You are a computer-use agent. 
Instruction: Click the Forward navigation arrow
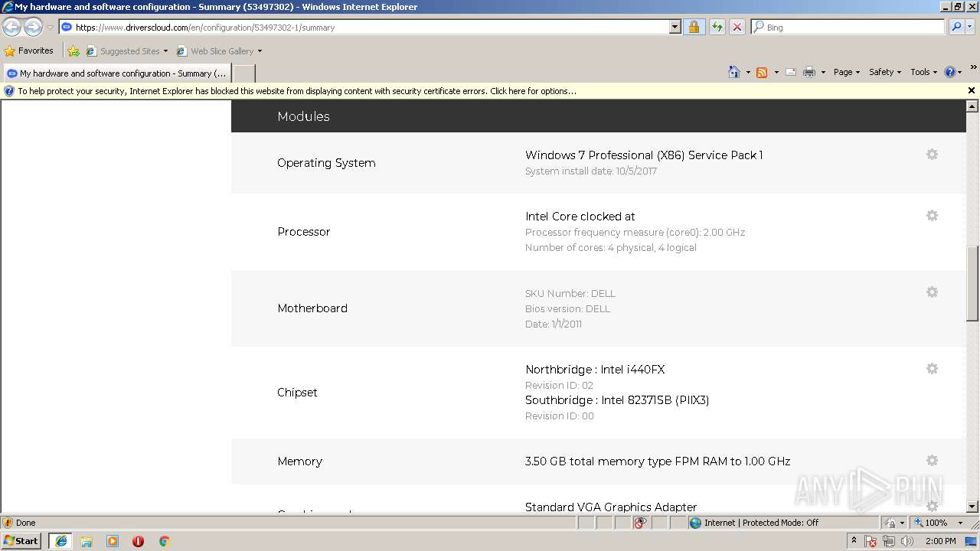pos(33,27)
